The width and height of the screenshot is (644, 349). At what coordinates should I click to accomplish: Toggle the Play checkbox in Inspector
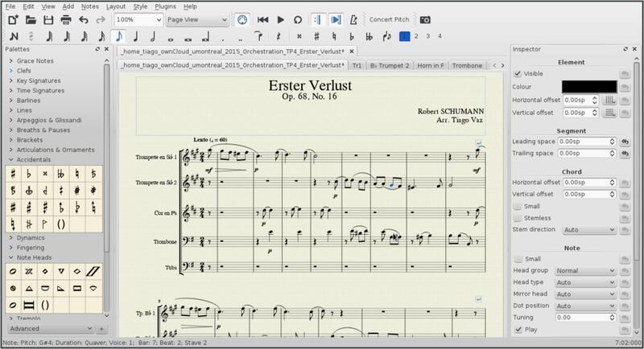[518, 330]
